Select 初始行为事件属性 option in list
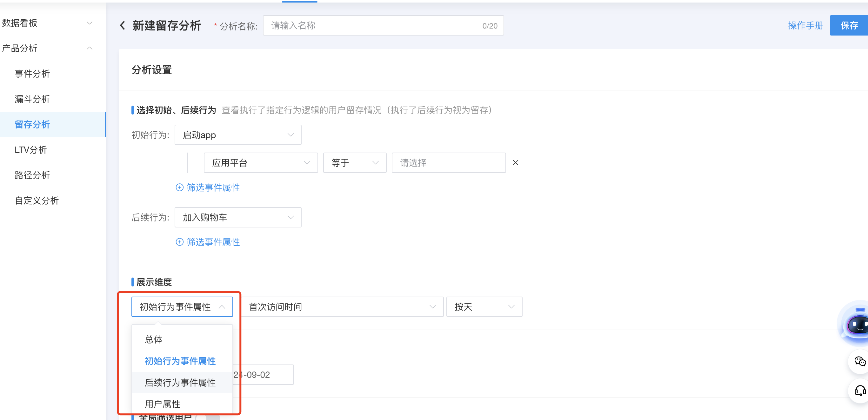868x420 pixels. 182,361
